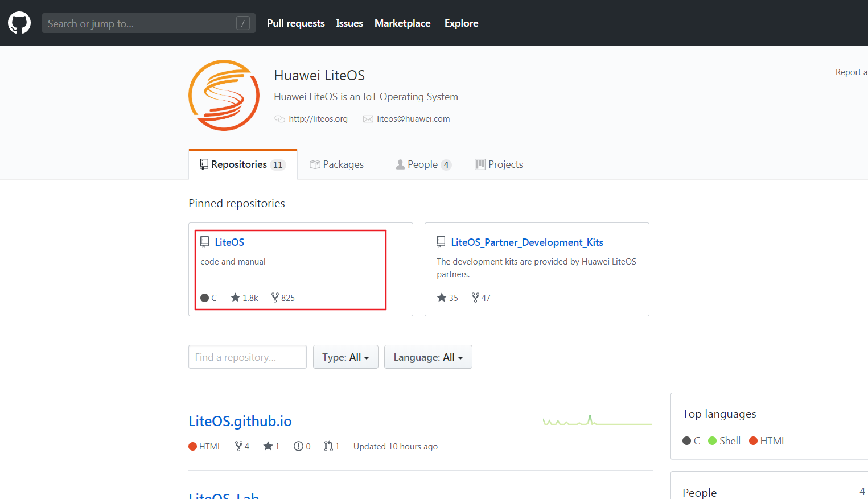Click the board icon on Projects tab

(x=480, y=164)
